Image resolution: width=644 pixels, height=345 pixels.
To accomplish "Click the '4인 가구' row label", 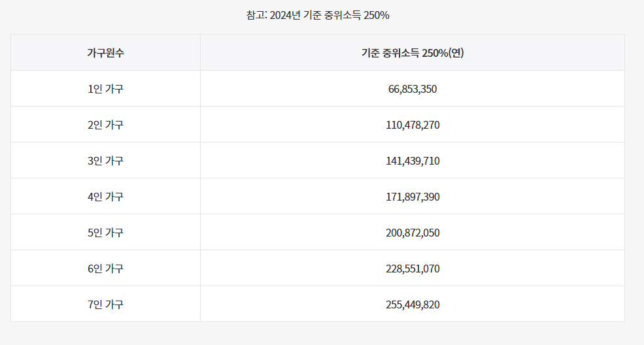I will [x=105, y=197].
